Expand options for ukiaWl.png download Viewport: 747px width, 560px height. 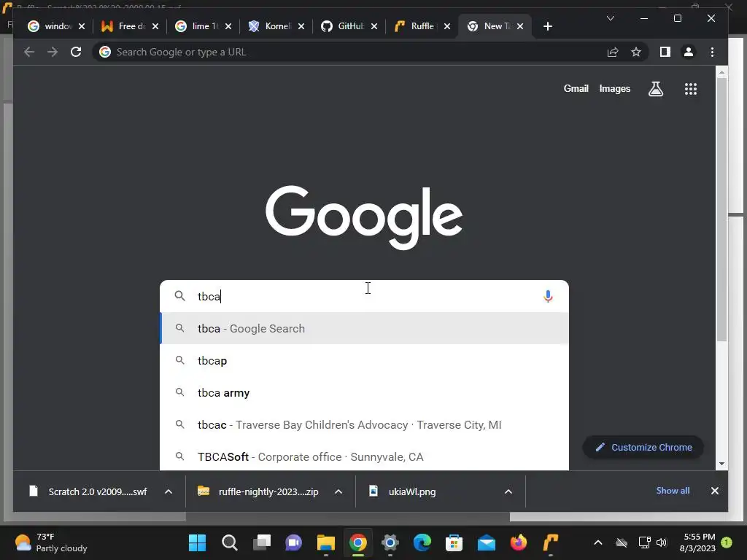click(508, 491)
